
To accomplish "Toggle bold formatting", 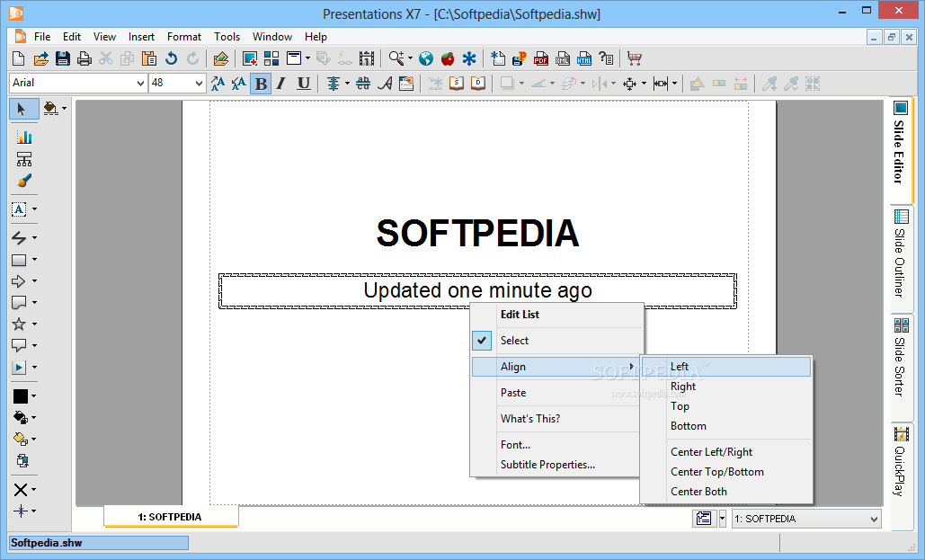I will tap(261, 84).
